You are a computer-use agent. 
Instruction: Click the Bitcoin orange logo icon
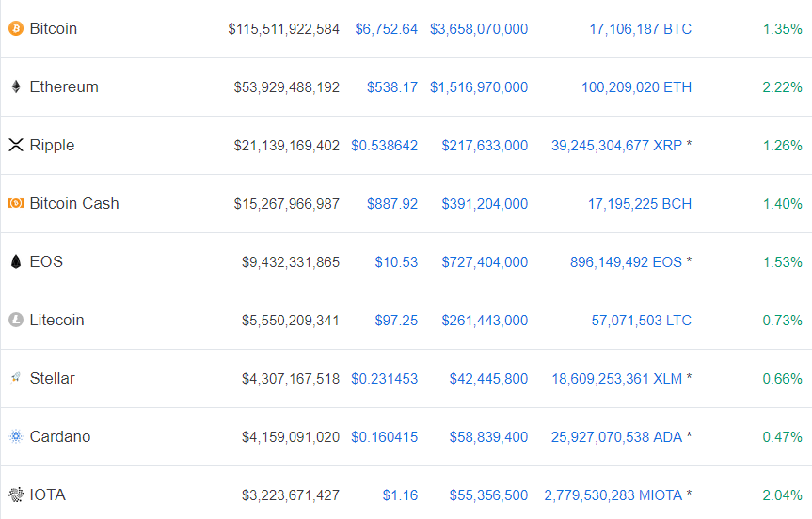click(16, 28)
